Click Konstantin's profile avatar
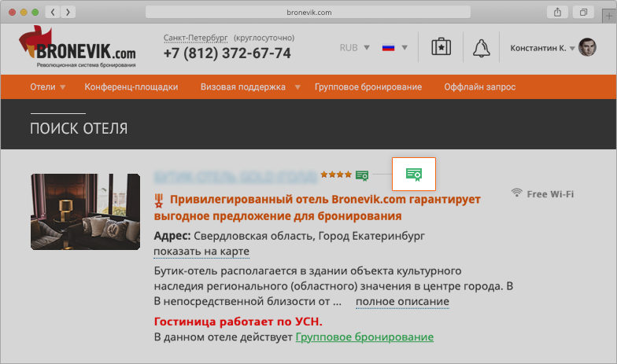The width and height of the screenshot is (617, 364). tap(587, 47)
